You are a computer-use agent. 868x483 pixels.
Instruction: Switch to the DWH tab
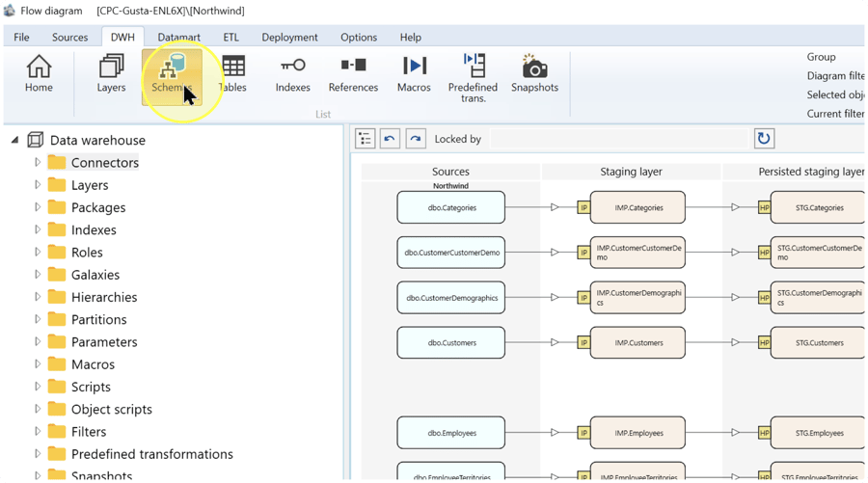click(x=122, y=37)
